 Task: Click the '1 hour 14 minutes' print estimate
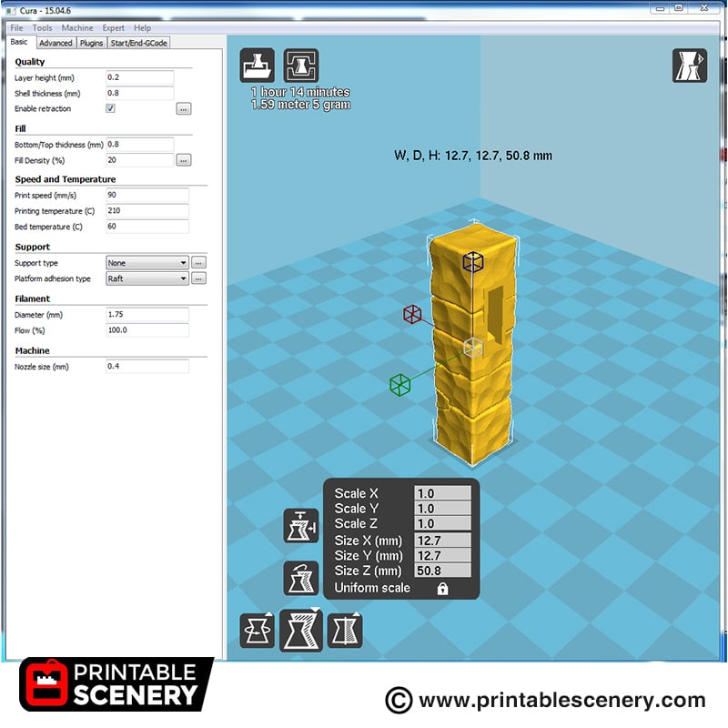coord(300,92)
